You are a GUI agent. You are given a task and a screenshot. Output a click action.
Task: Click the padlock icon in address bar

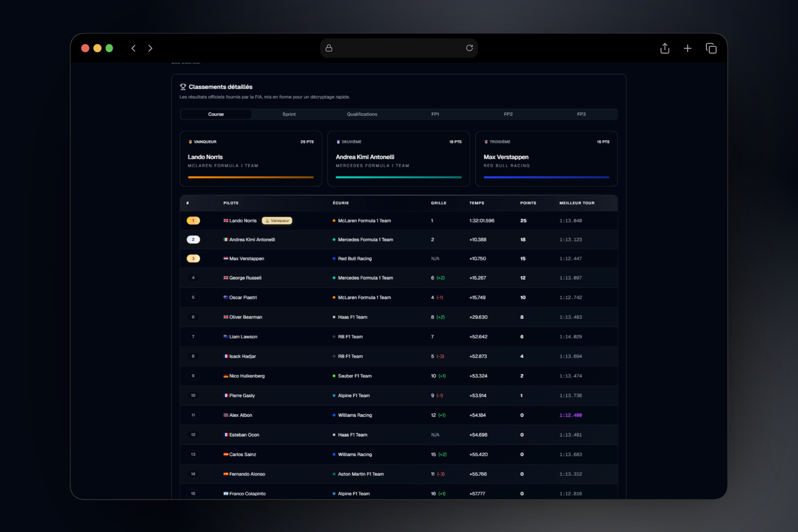[x=329, y=48]
